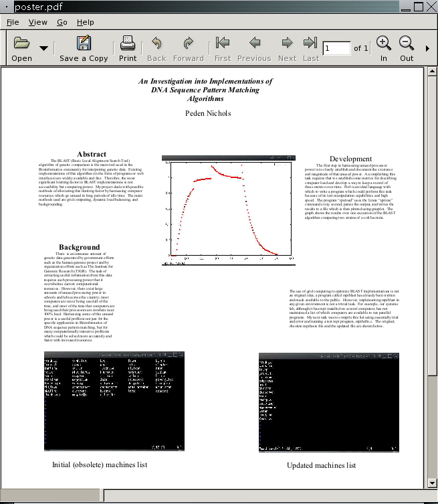The height and width of the screenshot is (504, 438).
Task: Click the Save a Copy floppy icon
Action: pyautogui.click(x=84, y=43)
